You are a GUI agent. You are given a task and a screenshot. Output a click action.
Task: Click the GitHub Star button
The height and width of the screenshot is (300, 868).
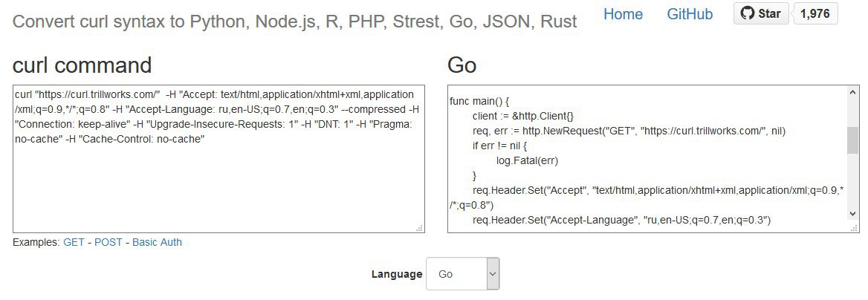(760, 14)
